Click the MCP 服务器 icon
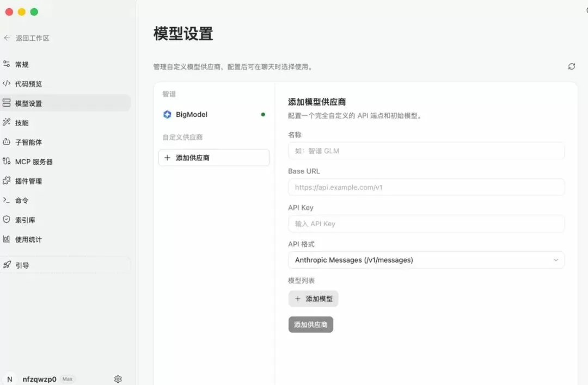The width and height of the screenshot is (588, 385). pos(7,161)
